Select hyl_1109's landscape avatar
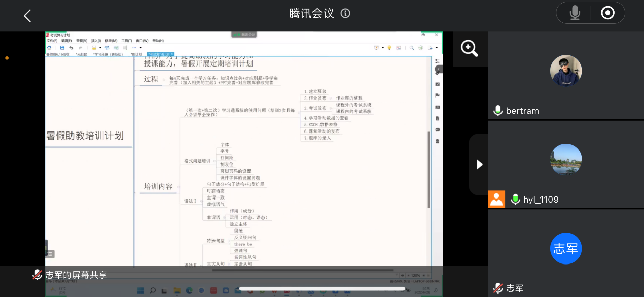The height and width of the screenshot is (297, 644). tap(565, 159)
